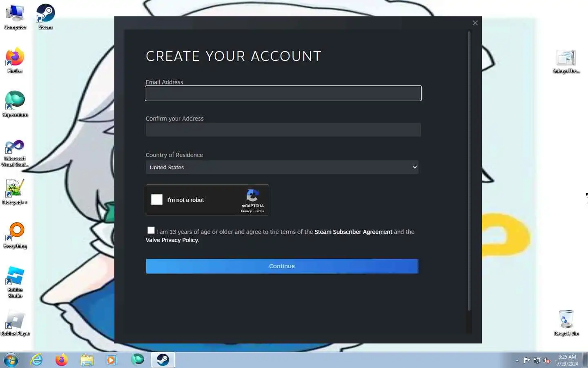Image resolution: width=588 pixels, height=368 pixels.
Task: Open the Steam Subscriber Agreement link
Action: click(353, 232)
